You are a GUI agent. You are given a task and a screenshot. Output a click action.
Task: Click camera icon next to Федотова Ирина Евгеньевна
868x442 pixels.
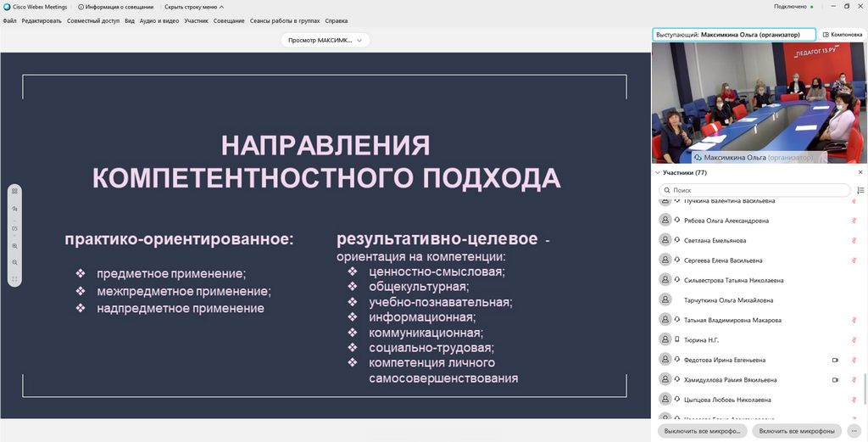[x=835, y=360]
